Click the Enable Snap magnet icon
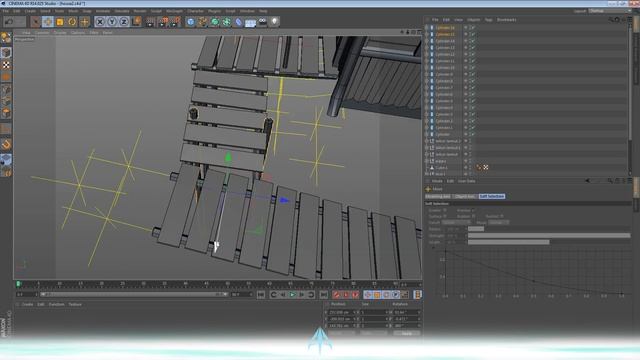The image size is (640, 360). (x=6, y=144)
